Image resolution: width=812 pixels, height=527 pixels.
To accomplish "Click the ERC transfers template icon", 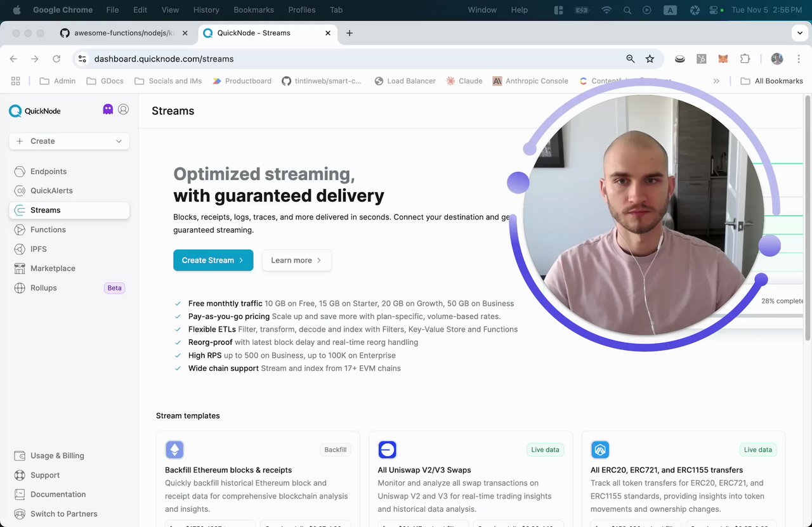I will pos(600,450).
